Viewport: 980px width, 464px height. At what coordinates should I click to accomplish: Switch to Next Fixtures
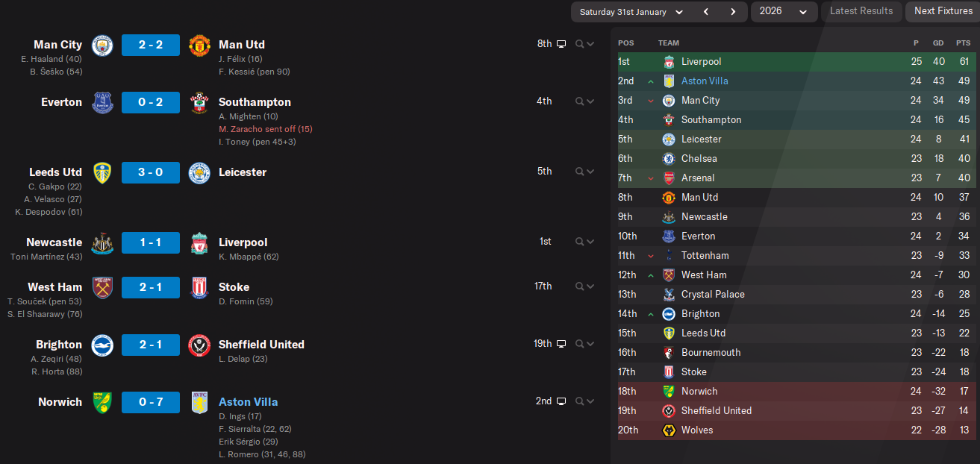tap(943, 11)
